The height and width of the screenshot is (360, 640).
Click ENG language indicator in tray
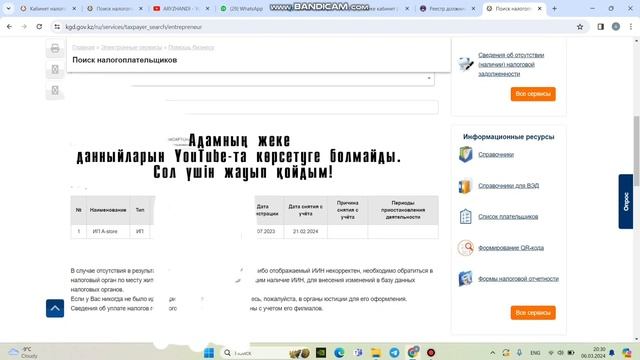[x=535, y=353]
